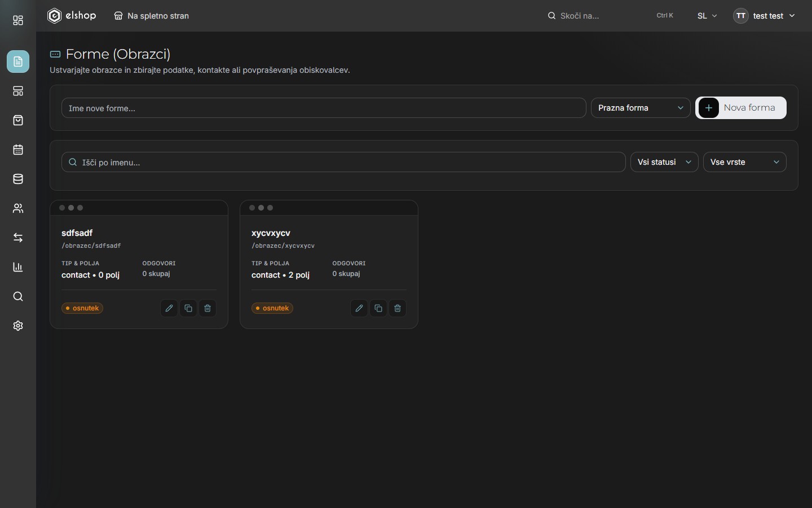Edit the sdfsadf form with pencil icon
The image size is (812, 508).
click(169, 308)
